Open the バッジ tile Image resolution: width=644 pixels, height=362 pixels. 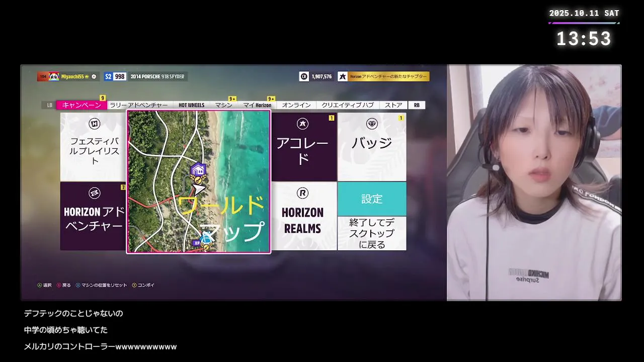tap(372, 147)
